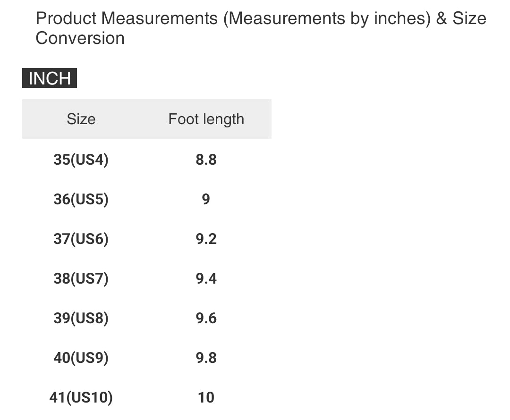Select the INCH unit tab
510x420 pixels.
tap(49, 78)
